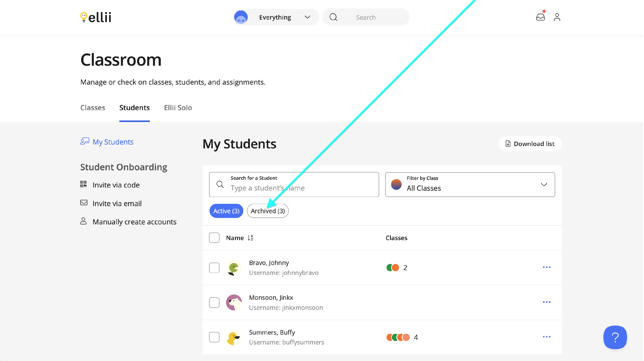Viewport: 644px width, 361px height.
Task: Click the Download list button
Action: coord(530,144)
